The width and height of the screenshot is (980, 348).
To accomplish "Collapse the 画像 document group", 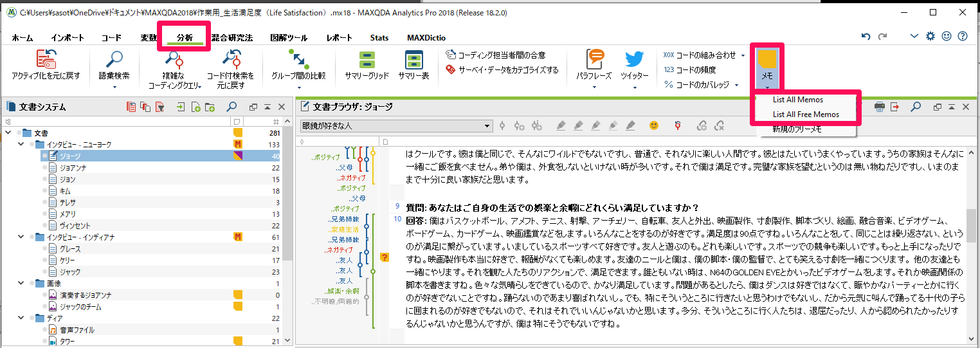I will [x=21, y=284].
